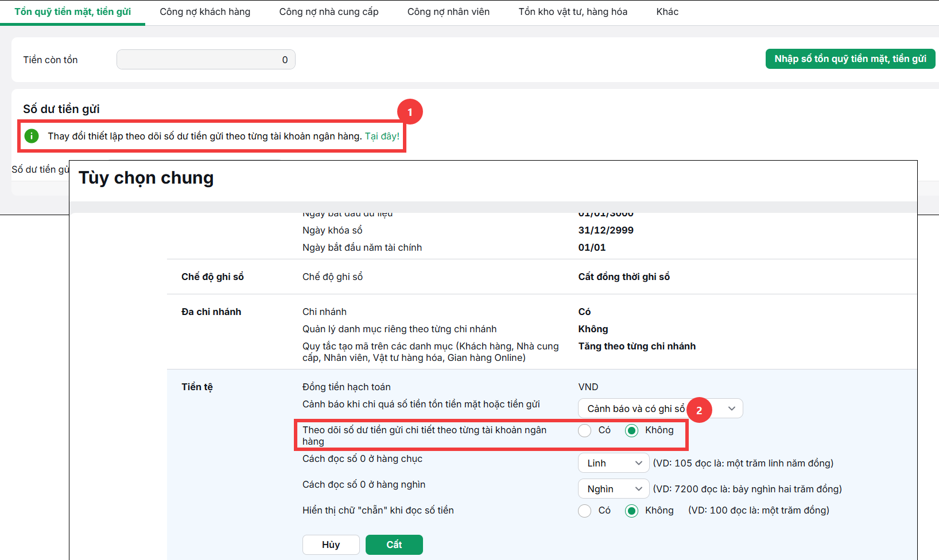The height and width of the screenshot is (560, 939).
Task: Click the 'Tiền tệ' section label
Action: click(x=197, y=387)
